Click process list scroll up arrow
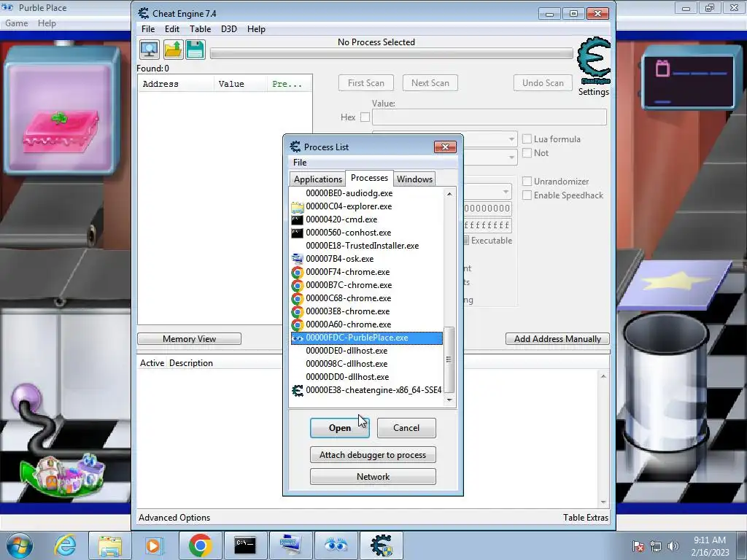Screen dimensions: 747x560 click(x=449, y=194)
